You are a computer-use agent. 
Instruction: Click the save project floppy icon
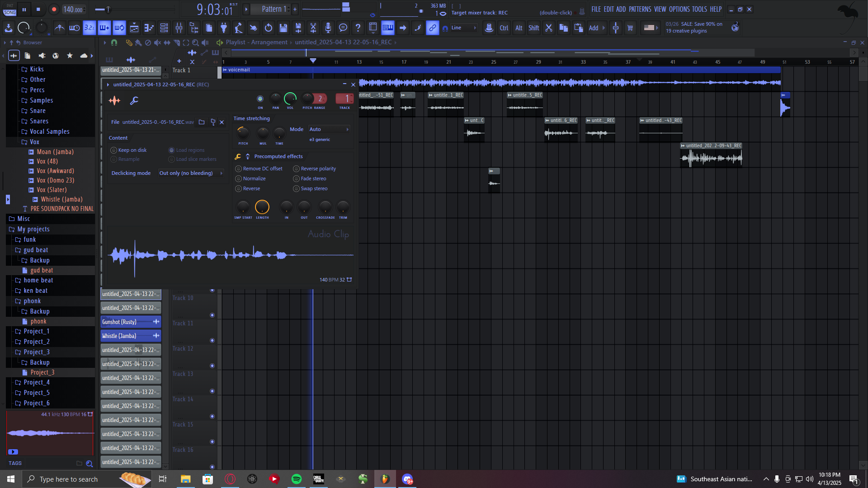(283, 28)
